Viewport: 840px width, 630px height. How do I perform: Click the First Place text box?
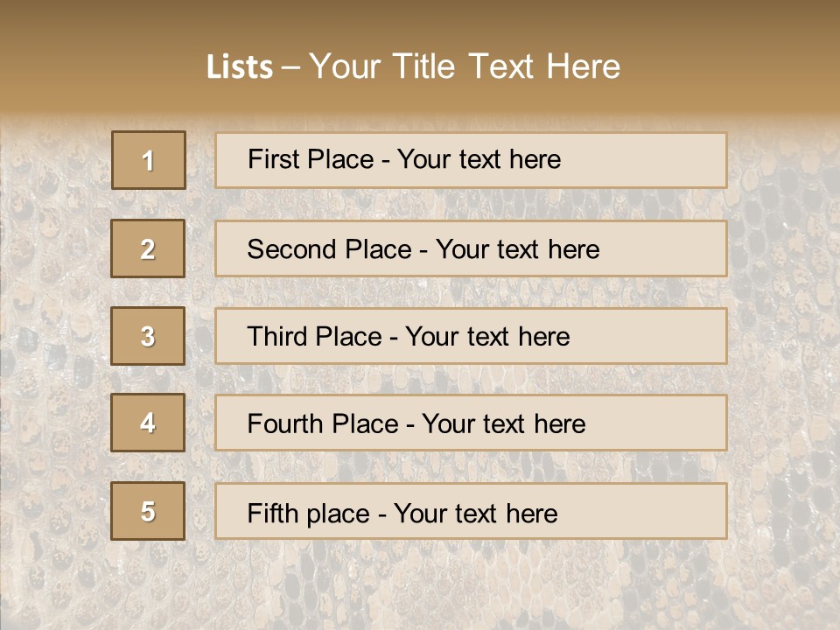click(471, 160)
